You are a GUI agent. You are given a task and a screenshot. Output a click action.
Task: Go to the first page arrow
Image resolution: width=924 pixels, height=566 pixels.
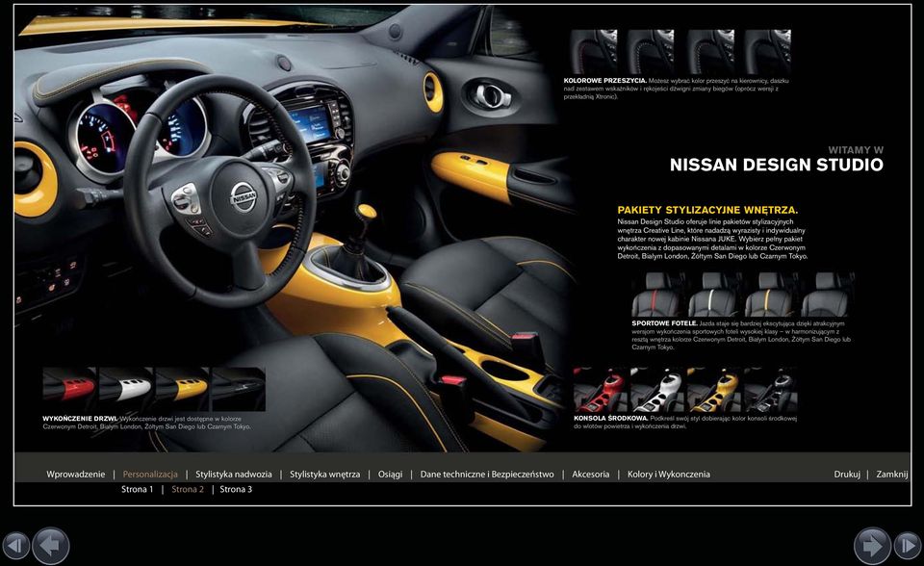point(16,545)
